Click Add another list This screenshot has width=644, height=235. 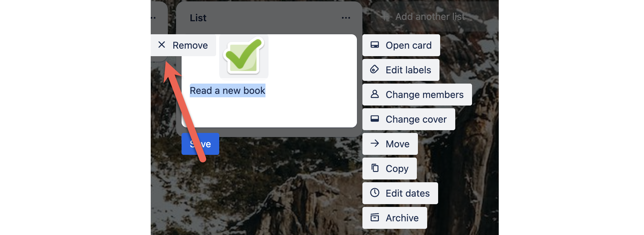click(430, 16)
